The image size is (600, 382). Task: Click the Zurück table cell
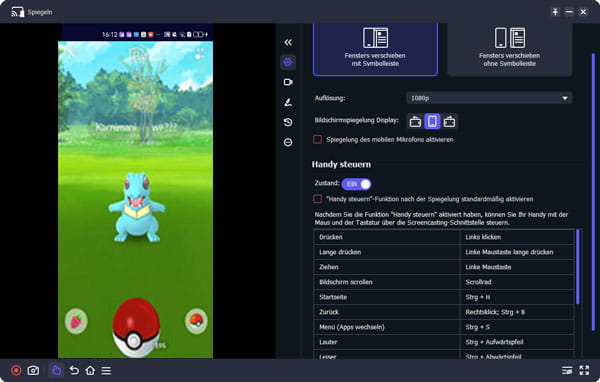click(x=386, y=312)
